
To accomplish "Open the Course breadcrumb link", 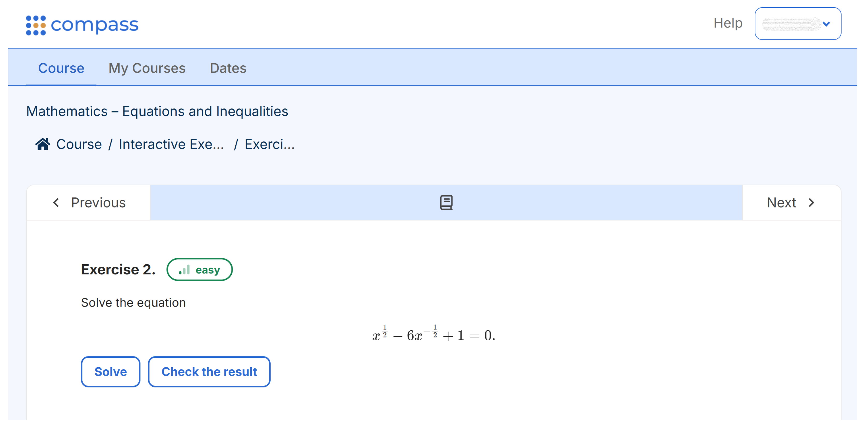I will pos(79,144).
